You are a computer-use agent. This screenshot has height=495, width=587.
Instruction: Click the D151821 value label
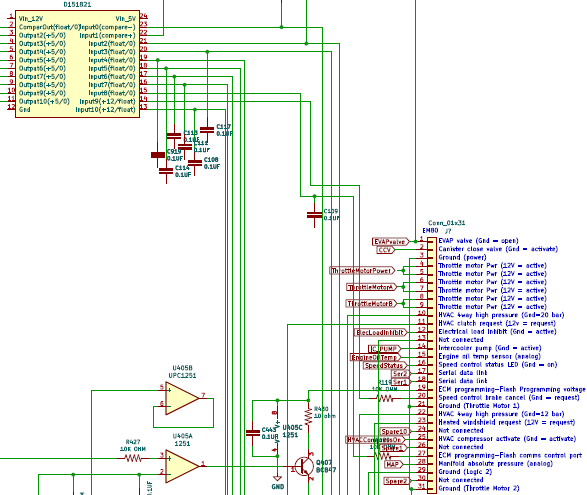point(77,4)
